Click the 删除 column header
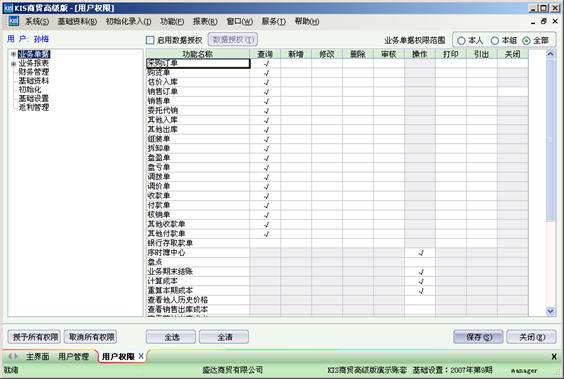The height and width of the screenshot is (379, 564). tap(358, 54)
